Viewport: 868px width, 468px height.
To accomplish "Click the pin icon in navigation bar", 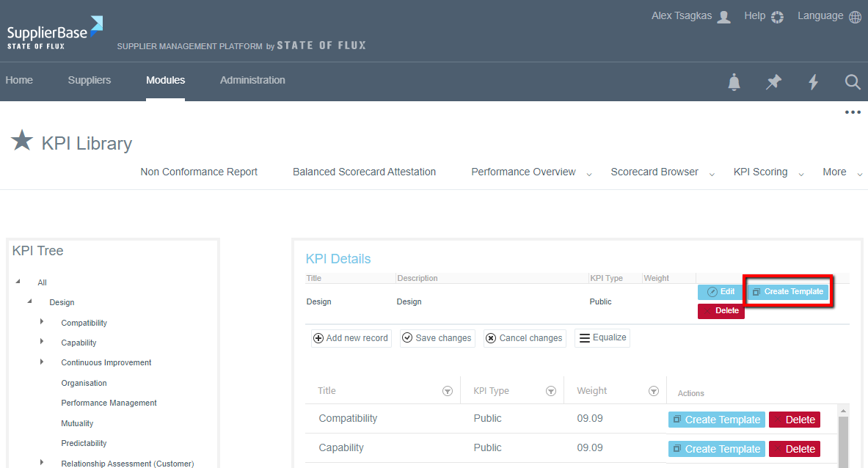I will tap(773, 82).
